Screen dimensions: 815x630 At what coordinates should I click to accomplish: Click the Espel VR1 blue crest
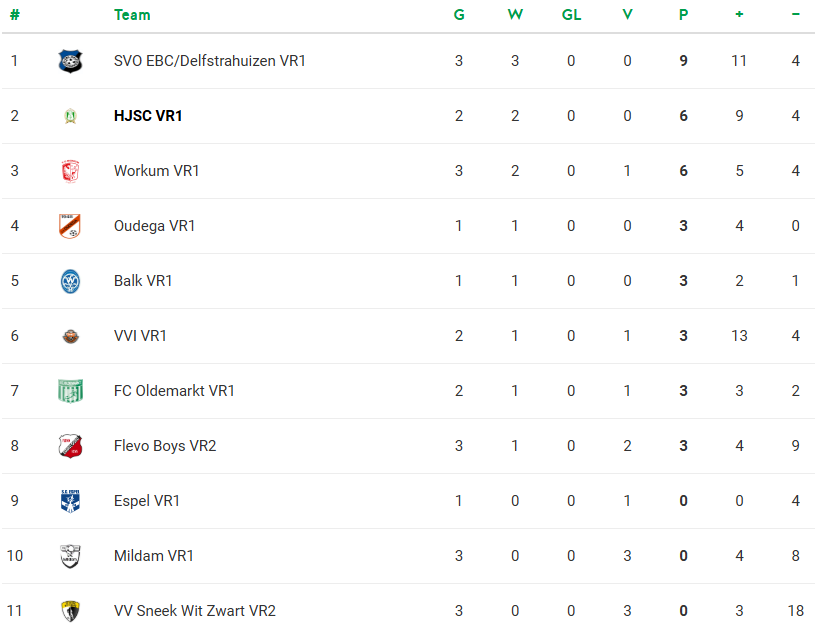tap(70, 501)
